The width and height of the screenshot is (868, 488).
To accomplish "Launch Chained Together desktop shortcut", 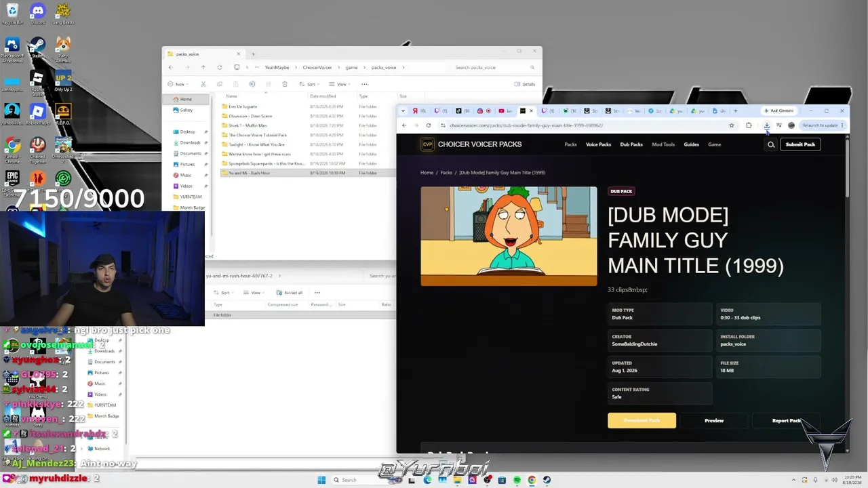I will click(37, 150).
